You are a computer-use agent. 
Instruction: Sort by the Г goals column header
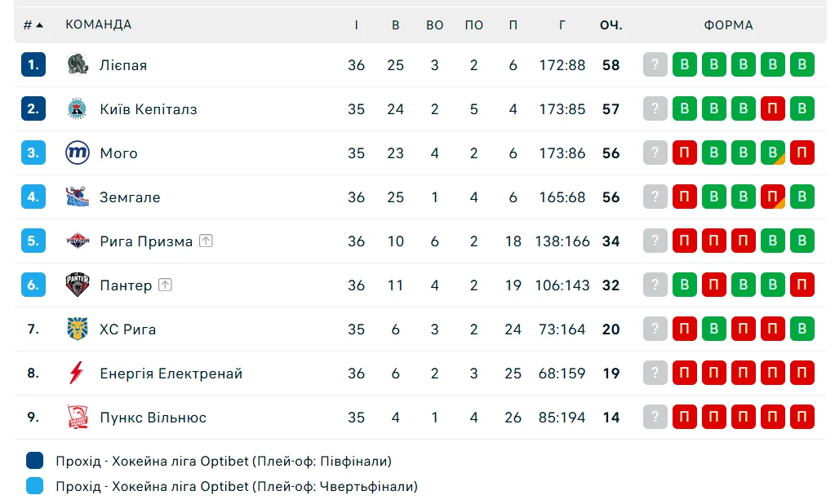click(x=562, y=25)
